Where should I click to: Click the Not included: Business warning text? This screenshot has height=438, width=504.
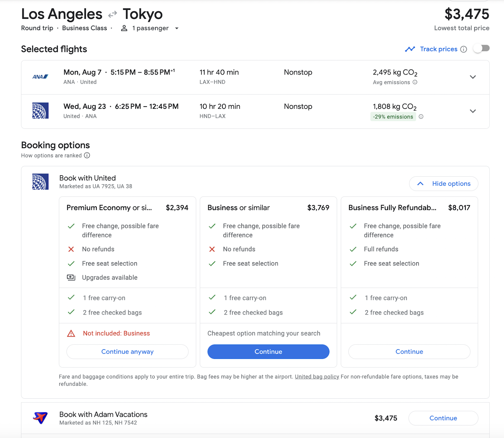coord(117,333)
